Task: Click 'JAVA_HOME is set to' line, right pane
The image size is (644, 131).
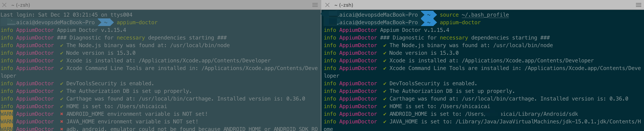Action: click(x=515, y=122)
